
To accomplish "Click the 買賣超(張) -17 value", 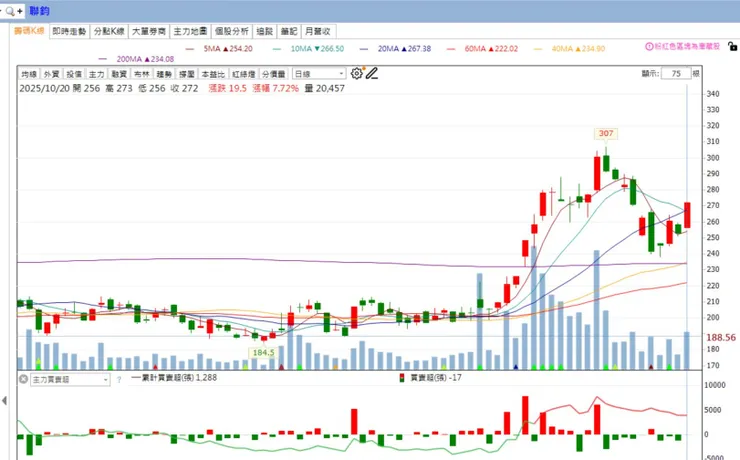I will point(436,378).
